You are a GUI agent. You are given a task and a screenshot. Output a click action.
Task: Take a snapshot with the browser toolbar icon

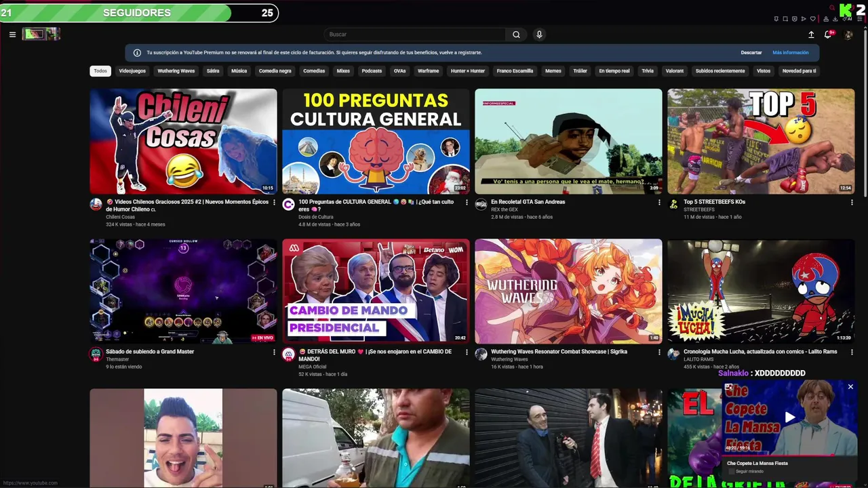[785, 19]
